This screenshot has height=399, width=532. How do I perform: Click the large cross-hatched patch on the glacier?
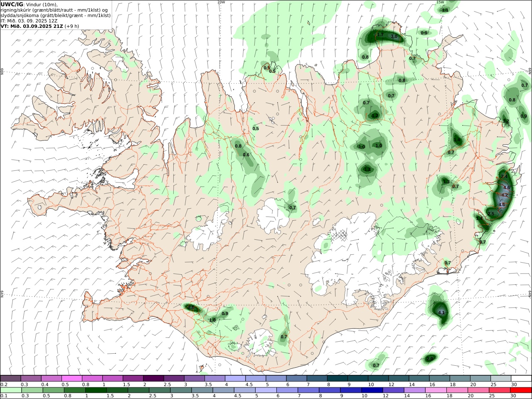pyautogui.click(x=340, y=236)
